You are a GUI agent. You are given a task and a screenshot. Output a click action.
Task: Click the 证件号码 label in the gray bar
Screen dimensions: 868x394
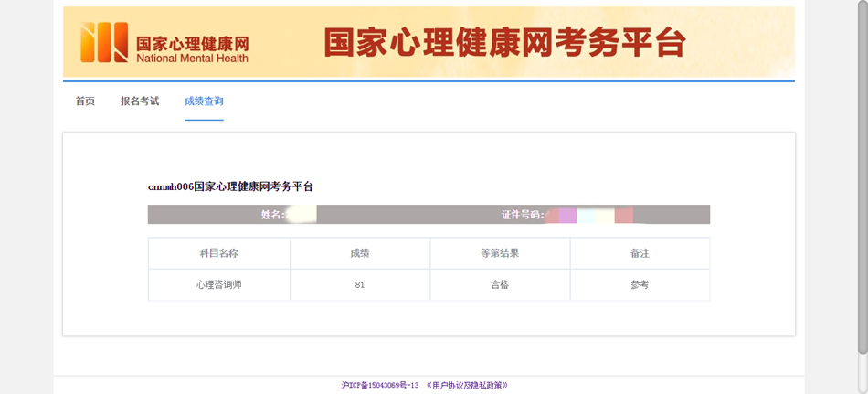(524, 215)
